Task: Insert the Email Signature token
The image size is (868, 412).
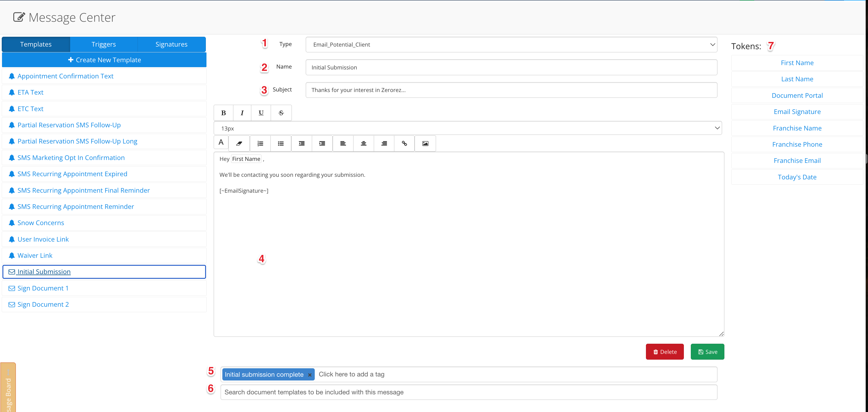Action: coord(797,112)
